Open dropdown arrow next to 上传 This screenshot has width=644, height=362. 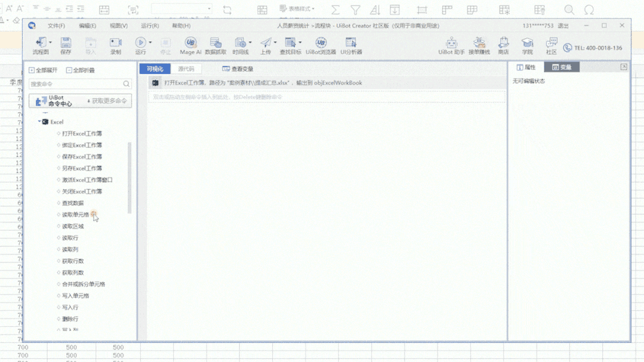[x=275, y=42]
